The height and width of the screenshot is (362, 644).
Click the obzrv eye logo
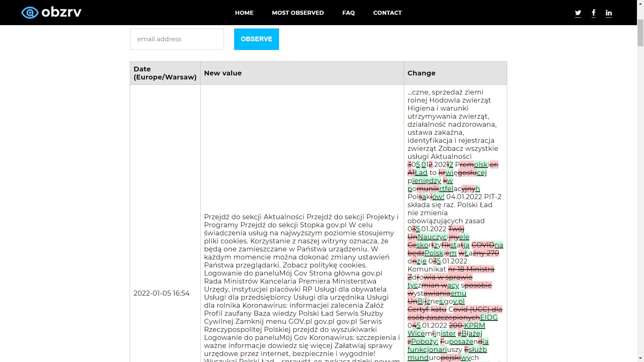30,13
